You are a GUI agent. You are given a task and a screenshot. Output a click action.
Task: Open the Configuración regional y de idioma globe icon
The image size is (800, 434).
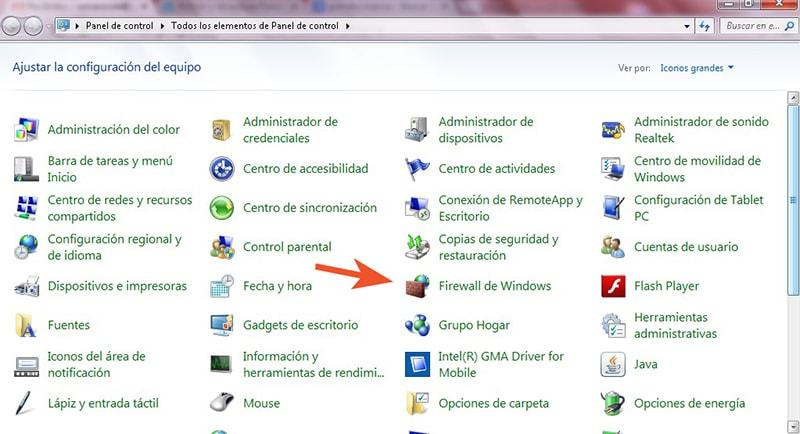(x=26, y=247)
